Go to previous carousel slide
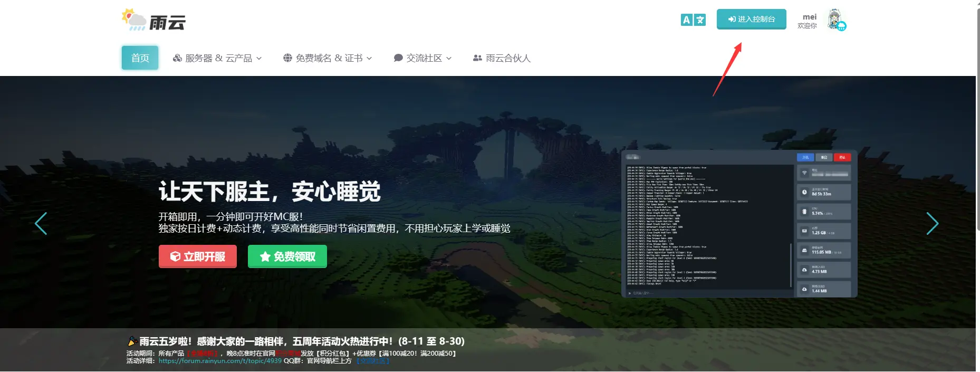This screenshot has height=372, width=980. [x=41, y=224]
